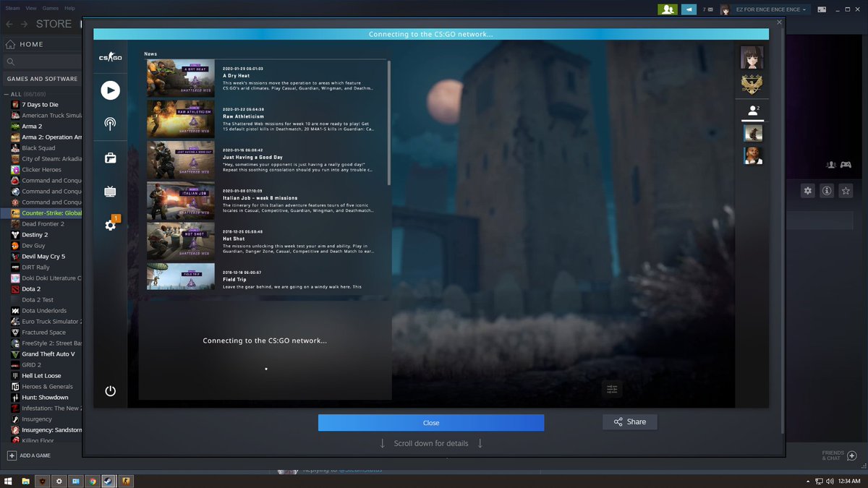Click the CS:GO power quit icon
868x488 pixels.
[110, 391]
